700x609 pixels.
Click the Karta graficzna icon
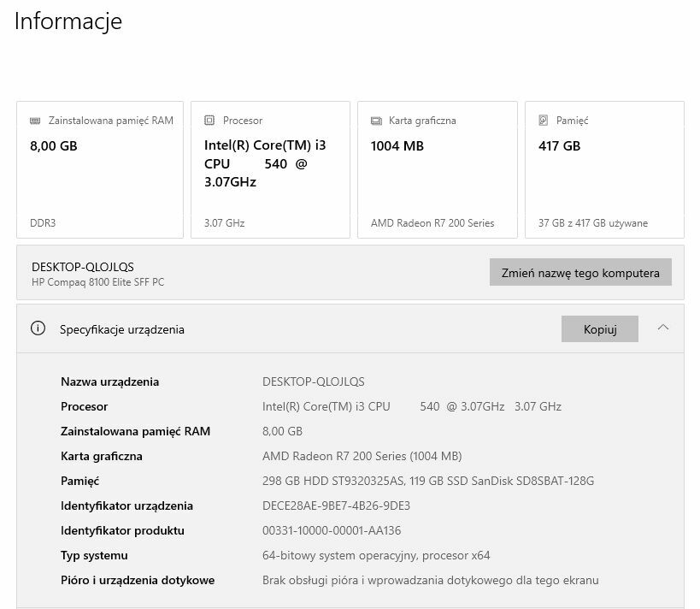click(375, 121)
